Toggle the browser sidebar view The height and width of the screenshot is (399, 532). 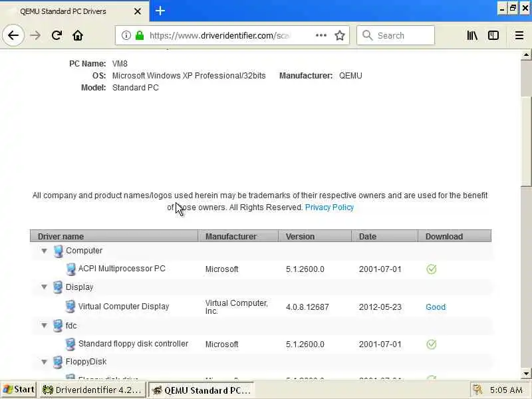493,35
